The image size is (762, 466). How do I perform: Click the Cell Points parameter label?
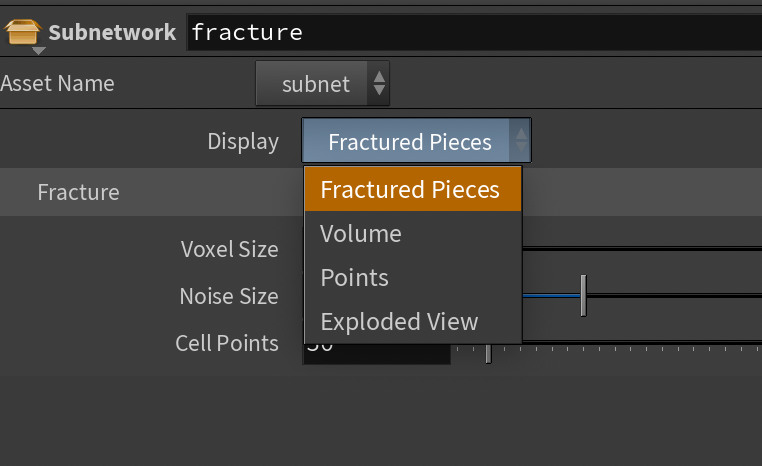[x=227, y=343]
